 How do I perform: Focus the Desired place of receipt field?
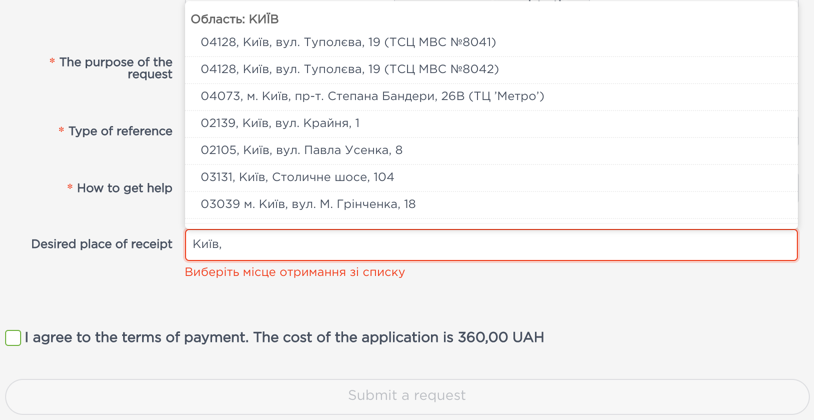click(490, 245)
